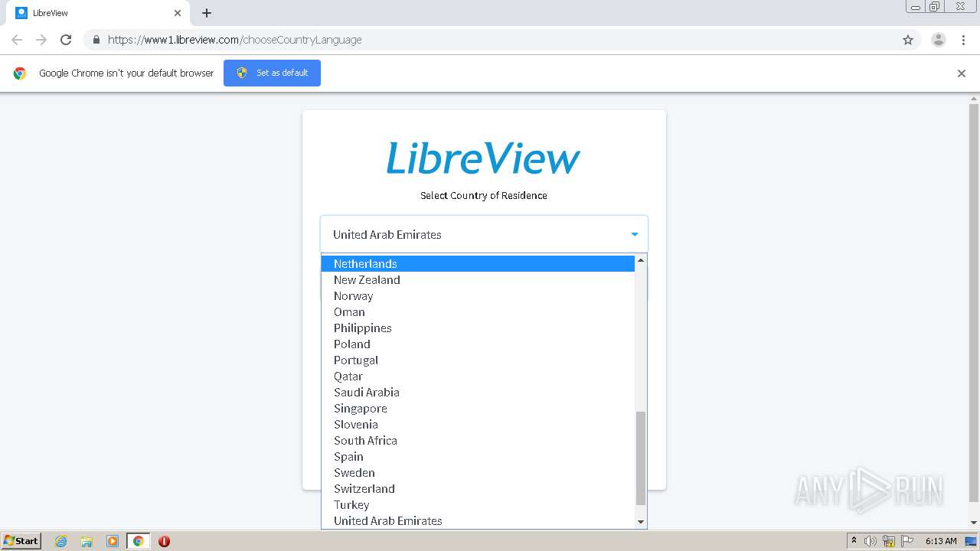View site security info via lock icon

click(96, 40)
